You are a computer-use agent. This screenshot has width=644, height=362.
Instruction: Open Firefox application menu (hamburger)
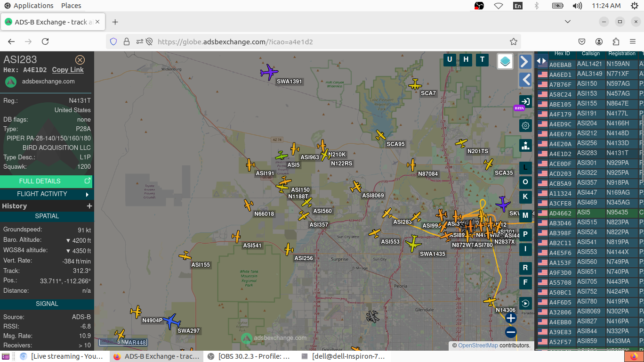point(633,41)
